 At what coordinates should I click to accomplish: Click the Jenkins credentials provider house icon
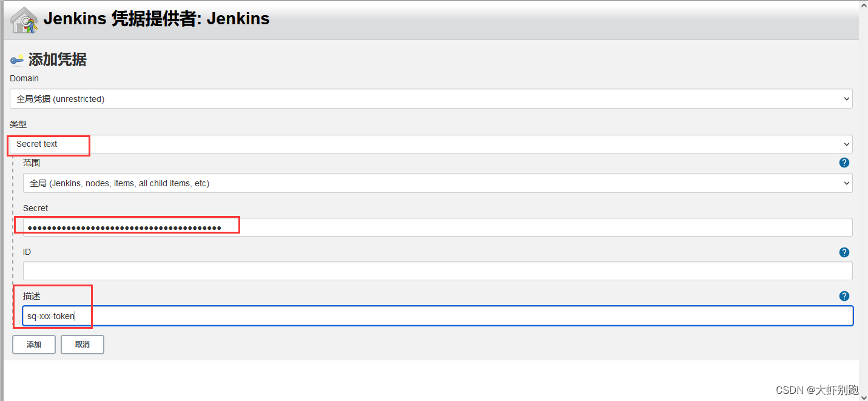(24, 20)
